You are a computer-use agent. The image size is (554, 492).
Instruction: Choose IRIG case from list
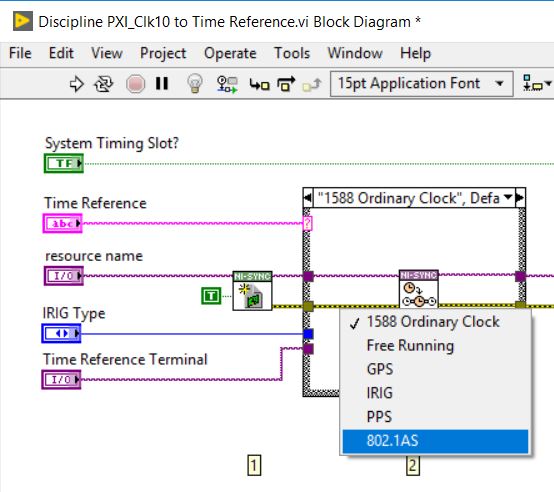tap(435, 393)
